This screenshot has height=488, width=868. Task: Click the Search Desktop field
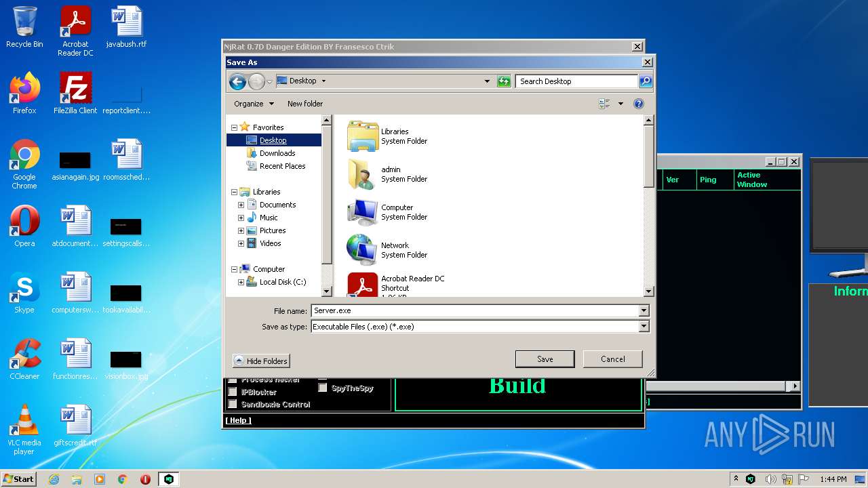pos(576,81)
